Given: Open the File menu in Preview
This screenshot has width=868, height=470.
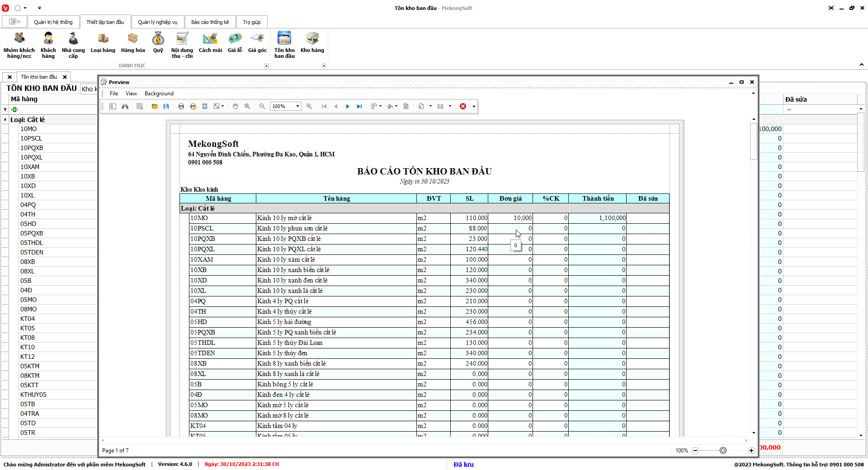Looking at the screenshot, I should 114,94.
